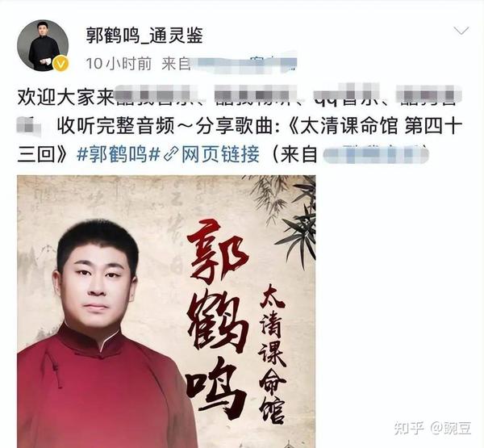Click the partially blurred qq音乐 platform name
484x448 pixels.
click(x=347, y=97)
